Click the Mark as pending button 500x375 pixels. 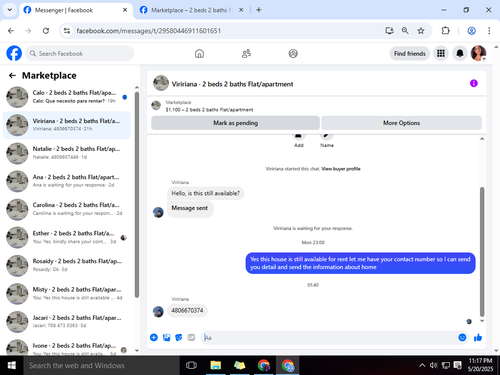(x=235, y=123)
